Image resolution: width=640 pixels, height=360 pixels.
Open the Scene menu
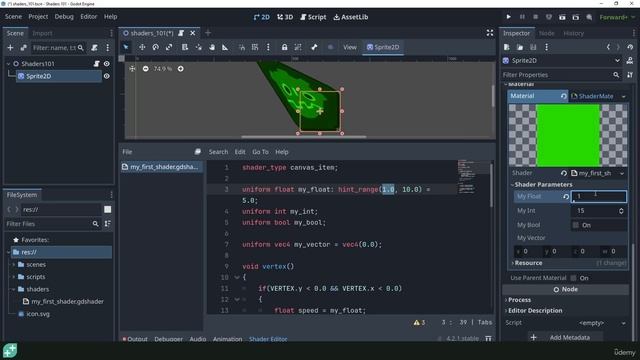point(13,17)
